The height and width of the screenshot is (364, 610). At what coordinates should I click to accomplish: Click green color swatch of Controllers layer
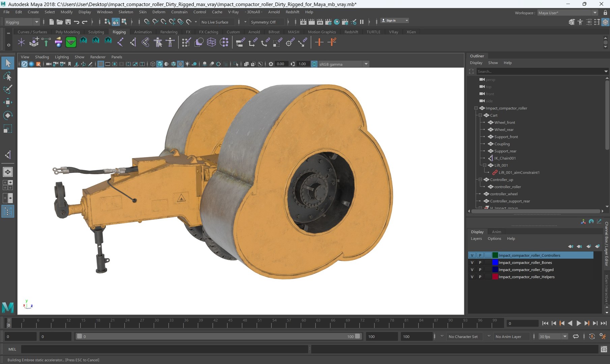click(495, 255)
